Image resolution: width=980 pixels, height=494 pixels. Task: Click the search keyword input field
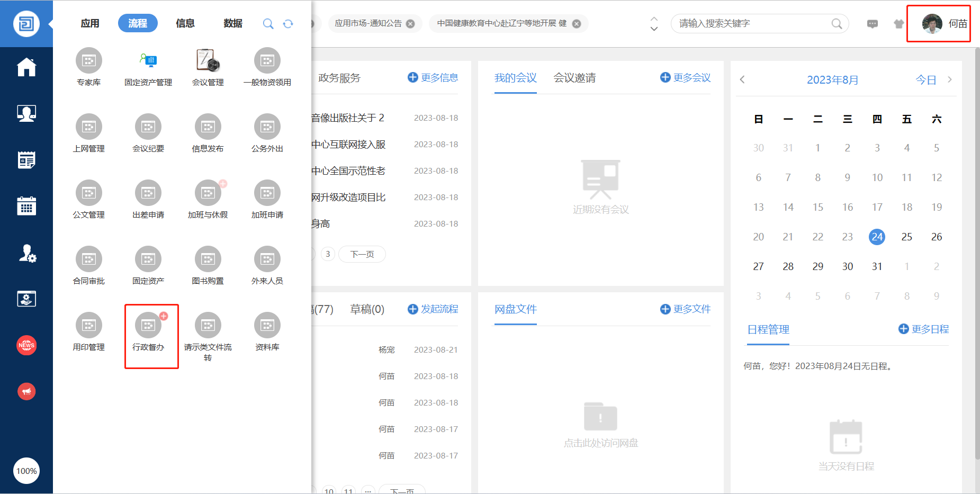pyautogui.click(x=752, y=24)
